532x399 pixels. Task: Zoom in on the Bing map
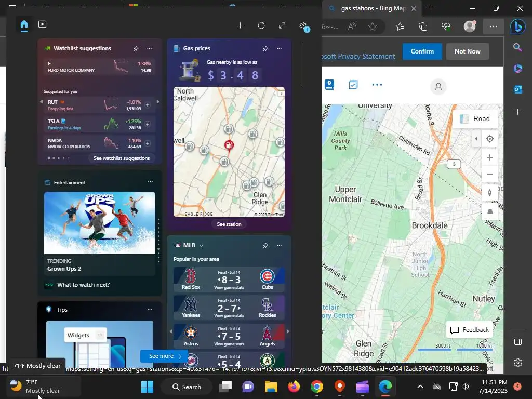489,157
